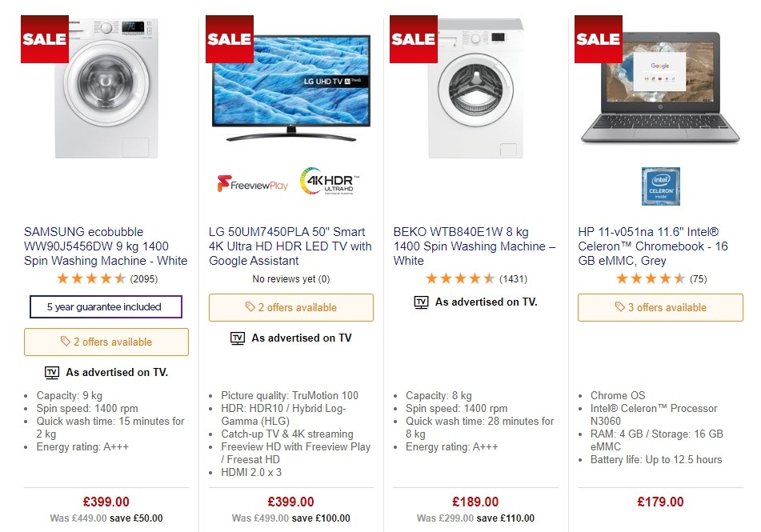Click the SALE badge on the LG TV

[229, 38]
